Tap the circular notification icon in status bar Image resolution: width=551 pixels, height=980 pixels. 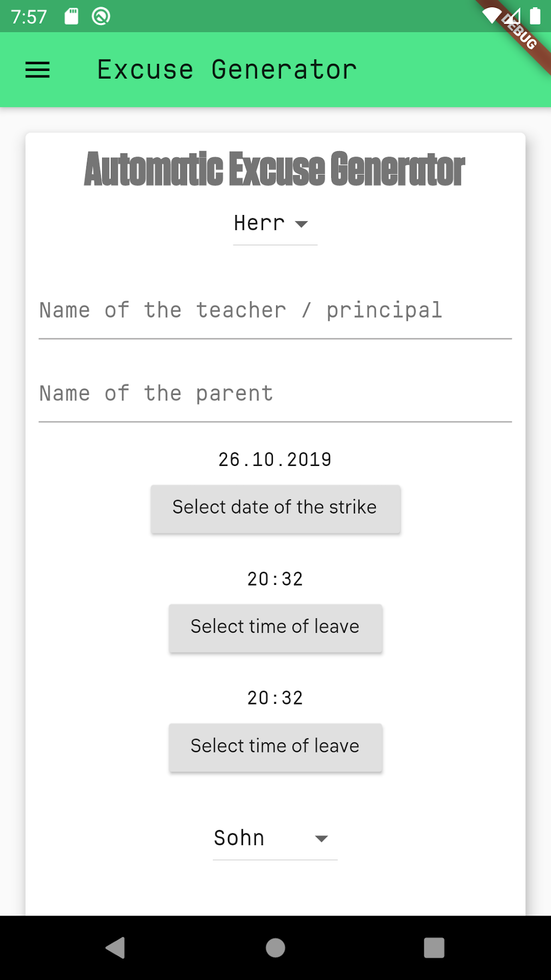click(101, 16)
